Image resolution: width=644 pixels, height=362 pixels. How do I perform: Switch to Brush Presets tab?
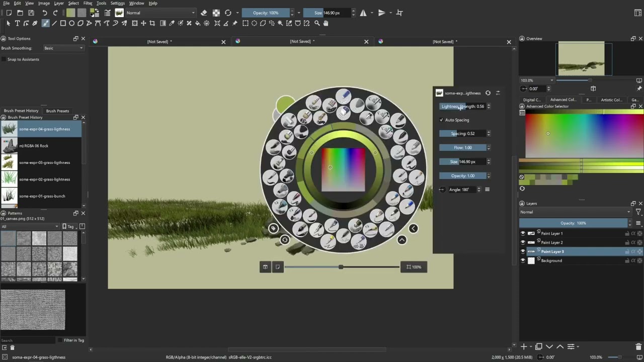57,111
